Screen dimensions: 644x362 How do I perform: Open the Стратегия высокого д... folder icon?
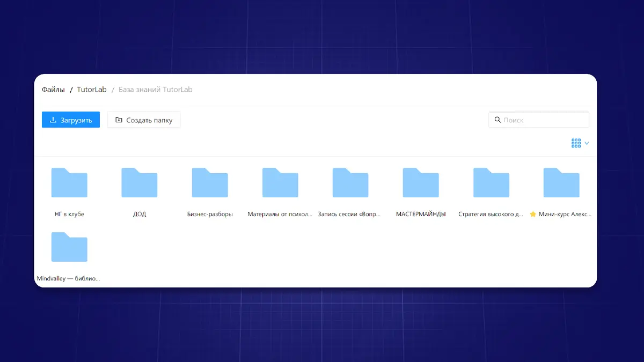click(x=491, y=183)
